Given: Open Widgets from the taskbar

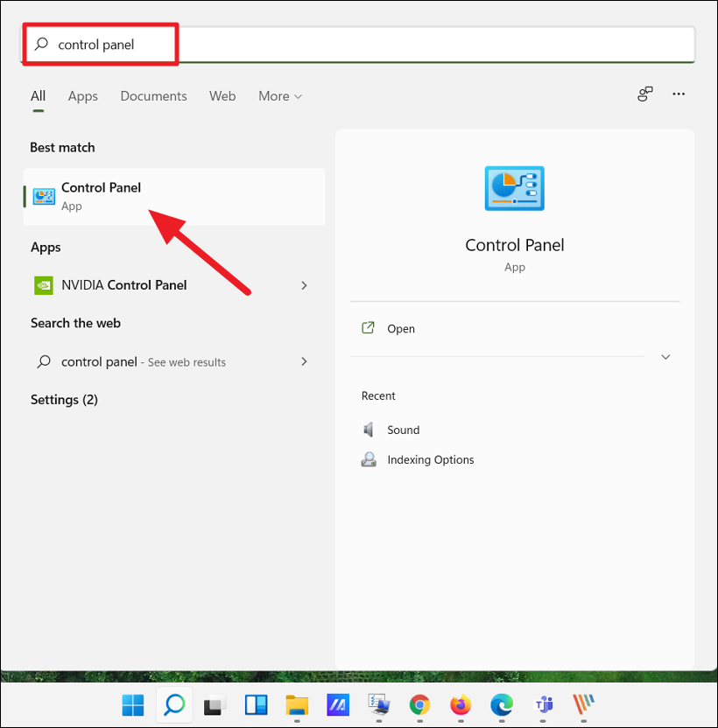Looking at the screenshot, I should tap(256, 704).
